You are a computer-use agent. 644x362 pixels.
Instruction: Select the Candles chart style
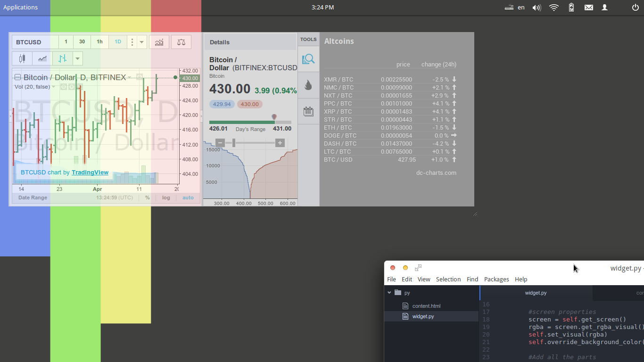pyautogui.click(x=22, y=58)
